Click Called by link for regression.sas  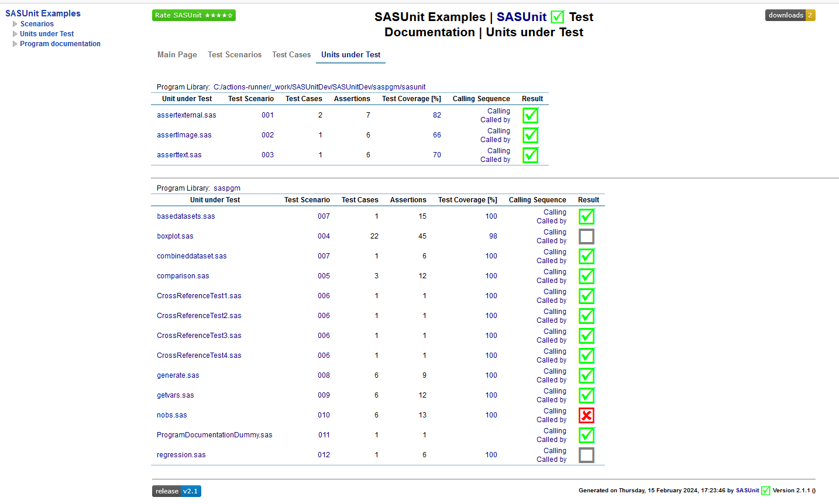[551, 460]
